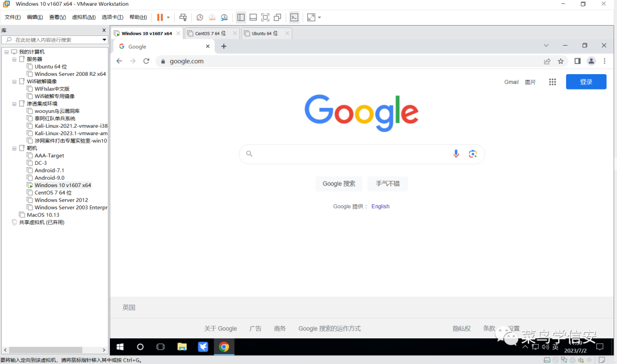Screen dimensions: 617x364
Task: Toggle the thumbnail bar view
Action: click(x=253, y=17)
